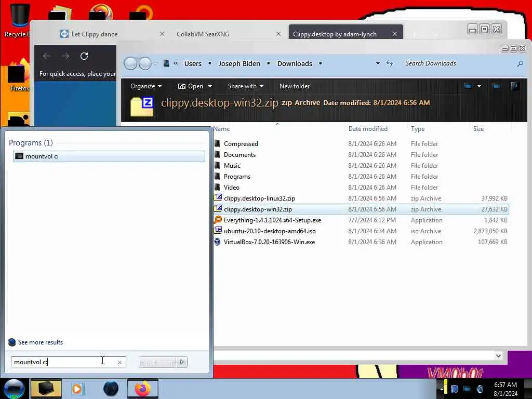Viewport: 532px width, 399px height.
Task: Close the Let Clippy dance tab
Action: [162, 34]
